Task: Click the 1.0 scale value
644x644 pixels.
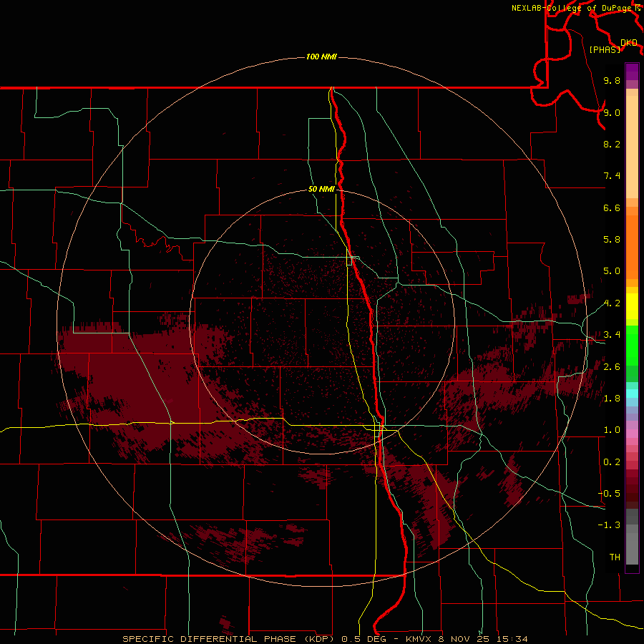Action: coord(612,430)
